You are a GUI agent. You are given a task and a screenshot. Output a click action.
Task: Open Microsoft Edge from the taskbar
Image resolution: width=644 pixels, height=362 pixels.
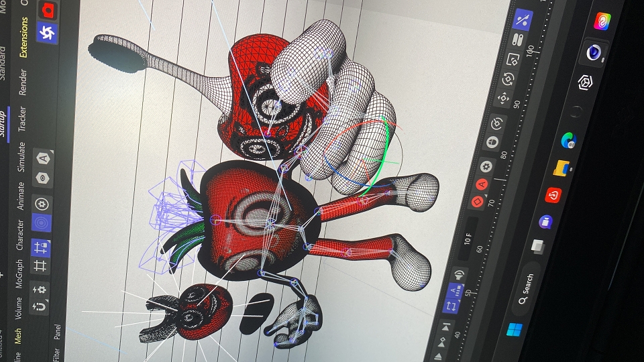(x=569, y=140)
